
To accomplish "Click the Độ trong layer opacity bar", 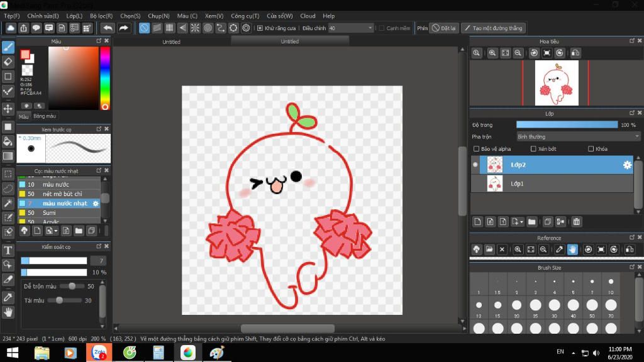I will [x=567, y=125].
